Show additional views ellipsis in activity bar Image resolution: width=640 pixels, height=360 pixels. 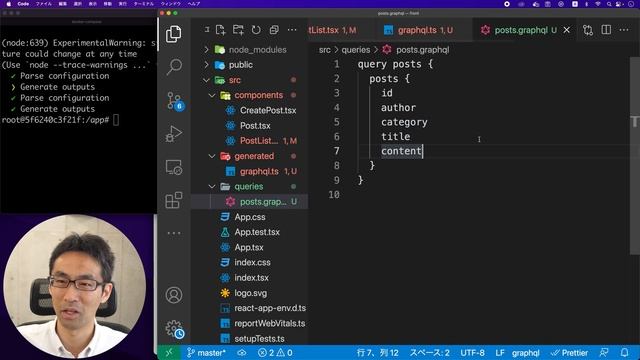coord(174,233)
